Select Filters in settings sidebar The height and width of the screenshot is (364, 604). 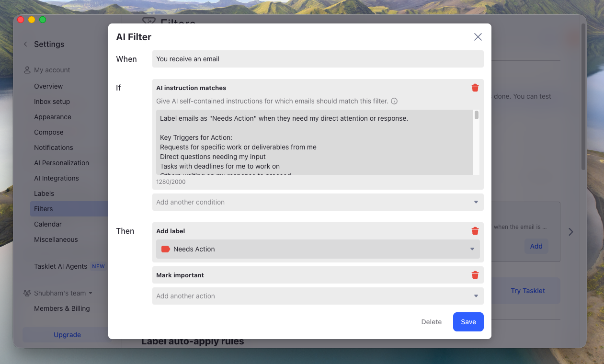point(44,209)
